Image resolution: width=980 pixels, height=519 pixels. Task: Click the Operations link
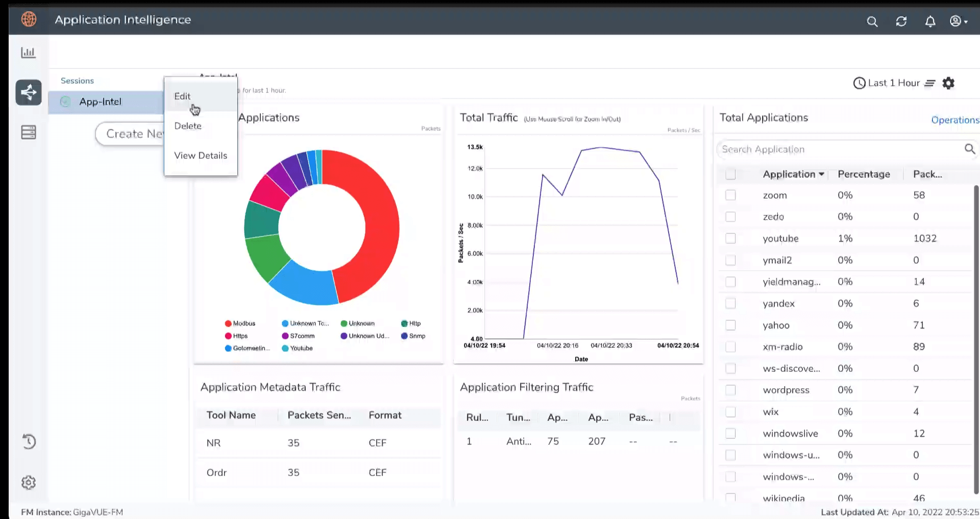click(954, 120)
